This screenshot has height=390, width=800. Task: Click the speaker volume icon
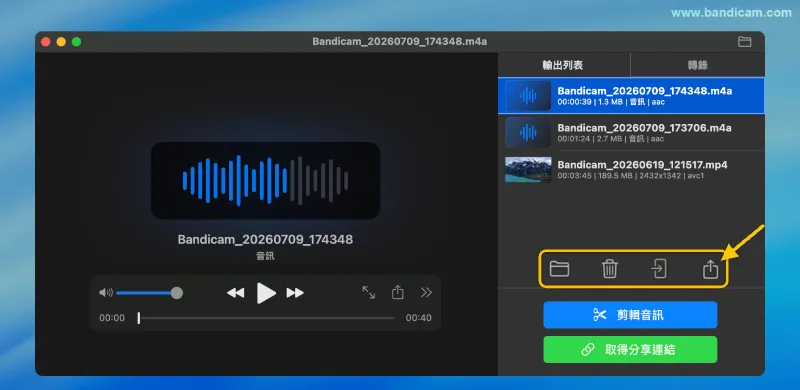point(106,292)
